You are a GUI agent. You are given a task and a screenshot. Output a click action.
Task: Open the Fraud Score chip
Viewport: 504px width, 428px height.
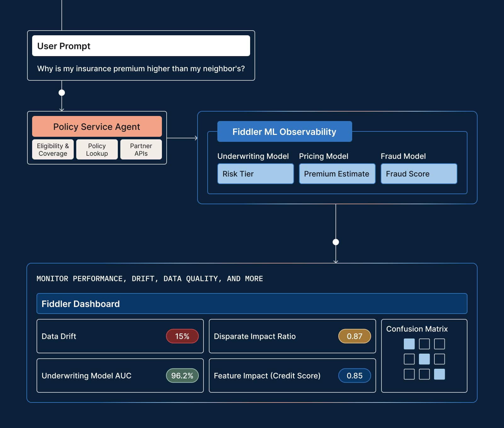(418, 174)
